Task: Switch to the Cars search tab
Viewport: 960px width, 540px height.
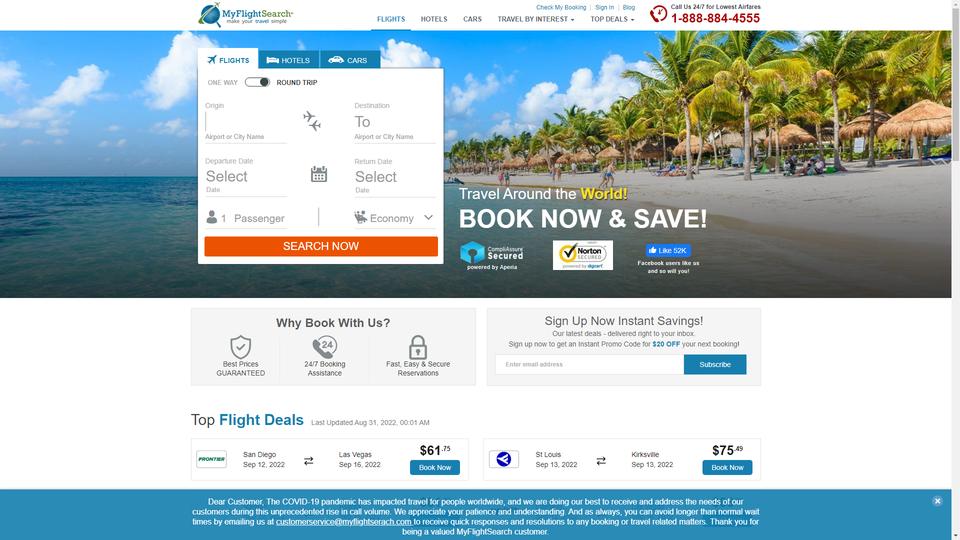Action: coord(350,60)
